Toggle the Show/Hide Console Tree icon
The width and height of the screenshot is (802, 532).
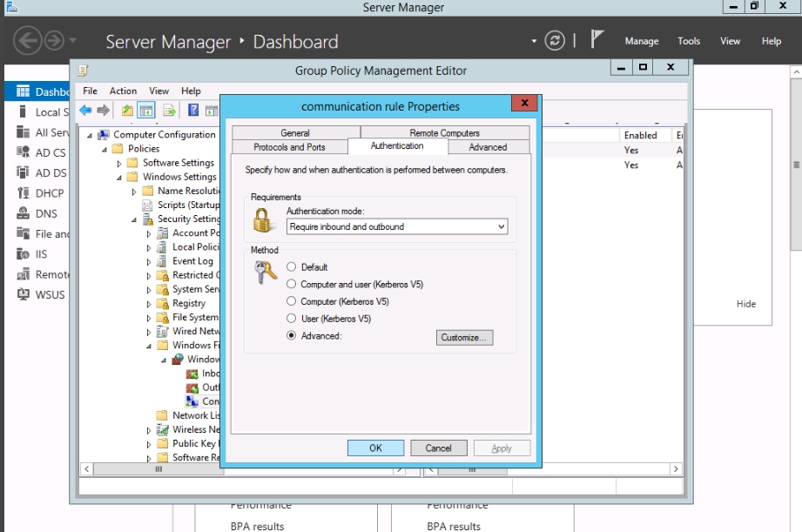(x=146, y=111)
